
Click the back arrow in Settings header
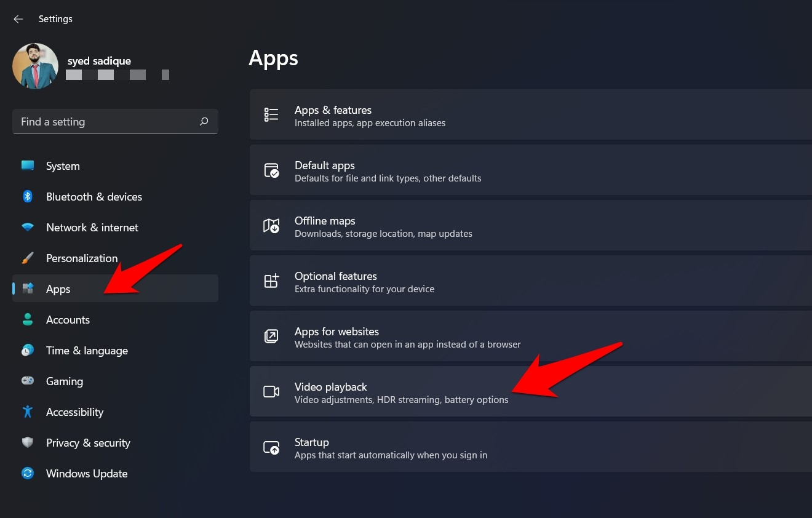tap(18, 19)
